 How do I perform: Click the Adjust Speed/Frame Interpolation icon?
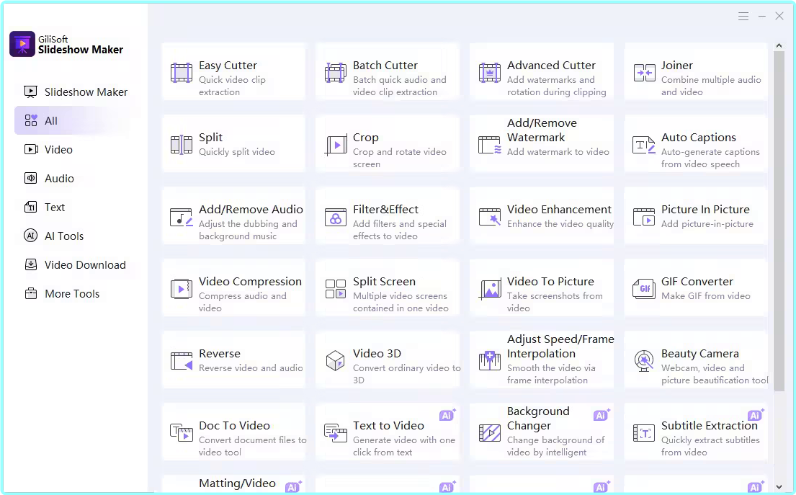(x=489, y=361)
